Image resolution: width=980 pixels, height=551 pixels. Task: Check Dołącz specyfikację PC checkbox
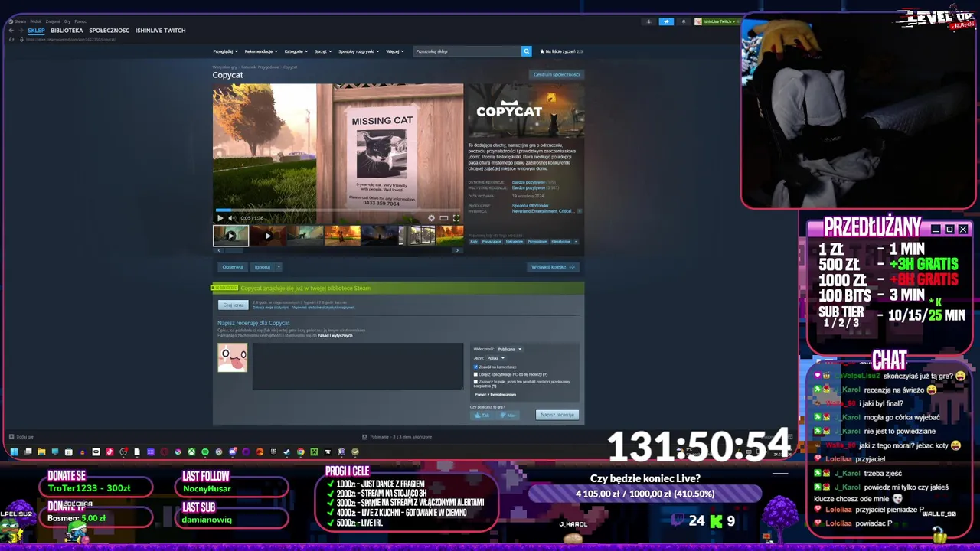coord(475,374)
